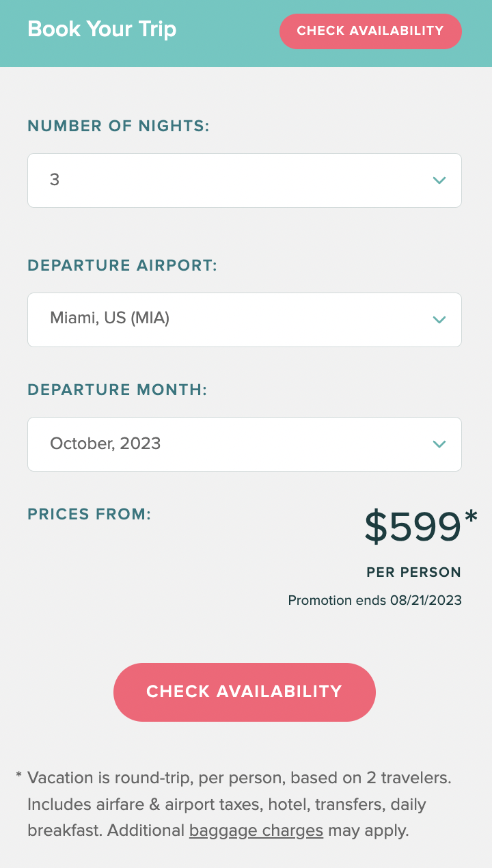The height and width of the screenshot is (868, 492).
Task: Click the $599 price amount
Action: (x=413, y=528)
